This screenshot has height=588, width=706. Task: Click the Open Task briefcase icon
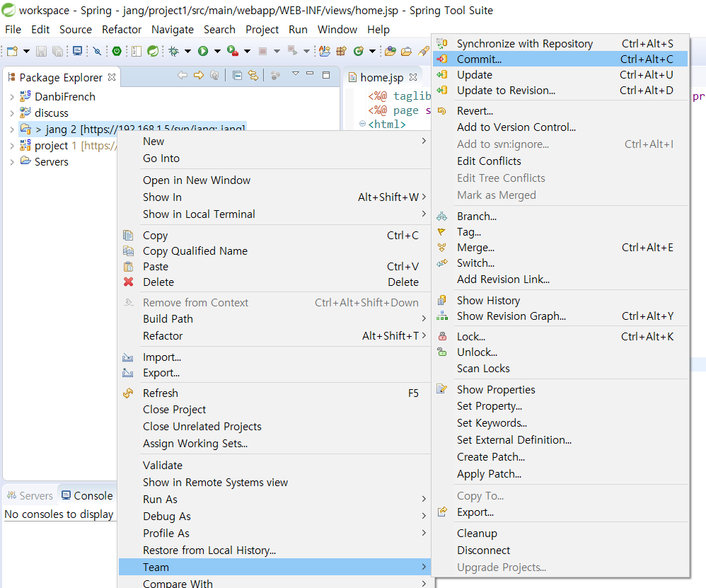click(407, 51)
